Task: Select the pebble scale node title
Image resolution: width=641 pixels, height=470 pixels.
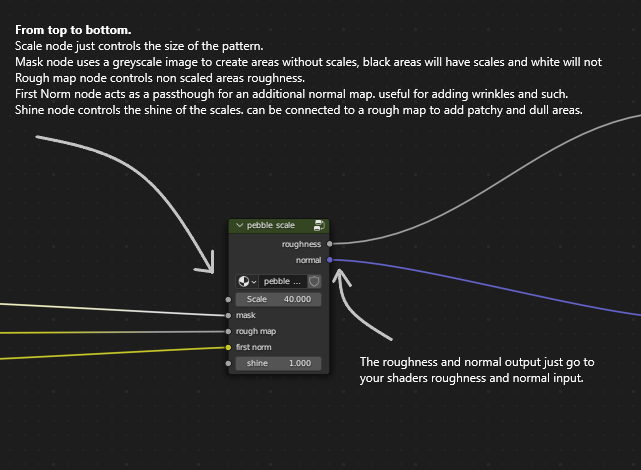Action: pos(271,226)
